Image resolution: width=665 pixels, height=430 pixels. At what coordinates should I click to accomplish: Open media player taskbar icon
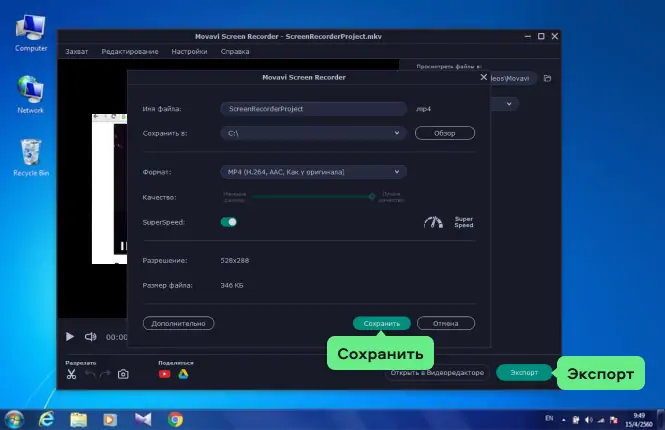[110, 420]
